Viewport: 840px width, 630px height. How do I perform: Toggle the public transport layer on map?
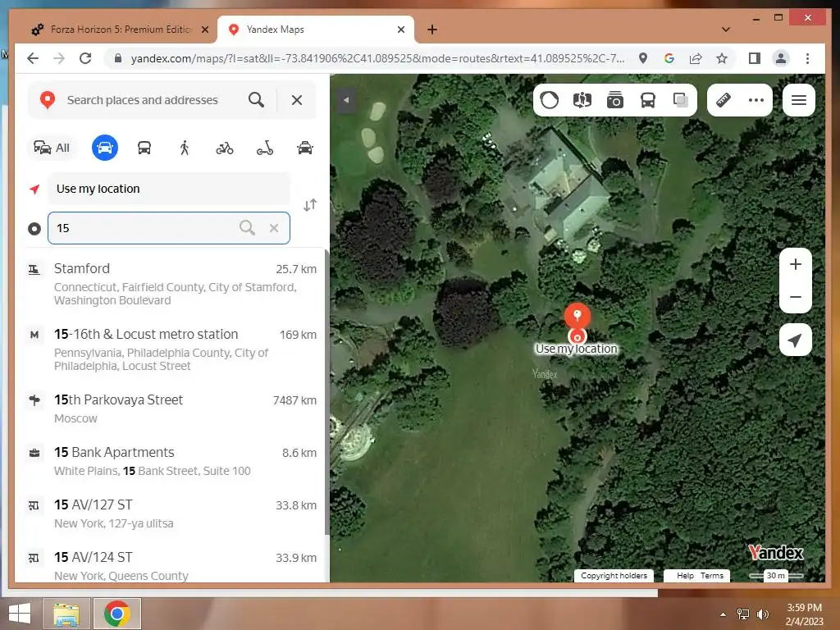[x=648, y=100]
